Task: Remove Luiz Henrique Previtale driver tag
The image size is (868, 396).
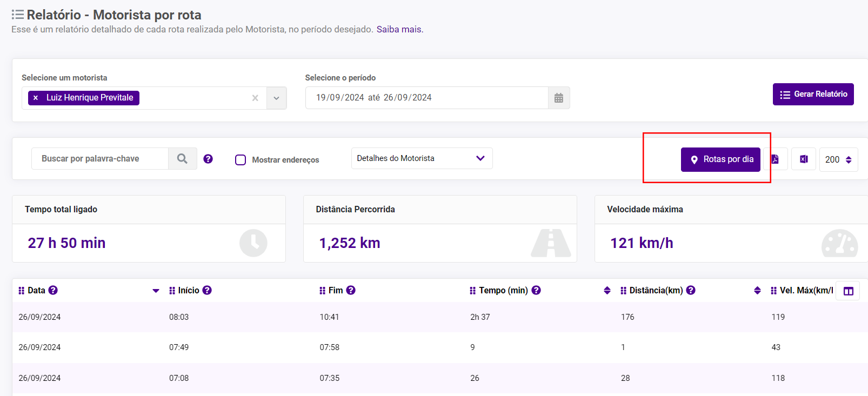Action: (36, 98)
